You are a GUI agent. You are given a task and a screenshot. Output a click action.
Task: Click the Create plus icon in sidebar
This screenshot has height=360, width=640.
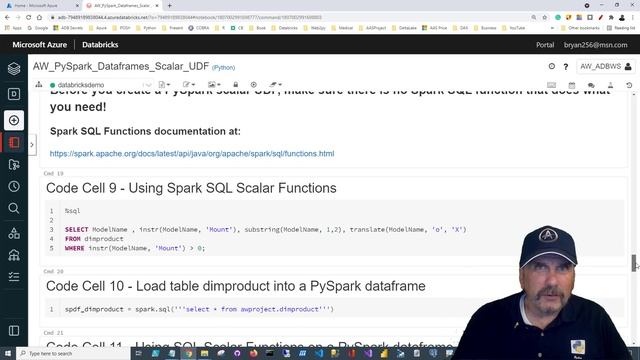tap(14, 120)
